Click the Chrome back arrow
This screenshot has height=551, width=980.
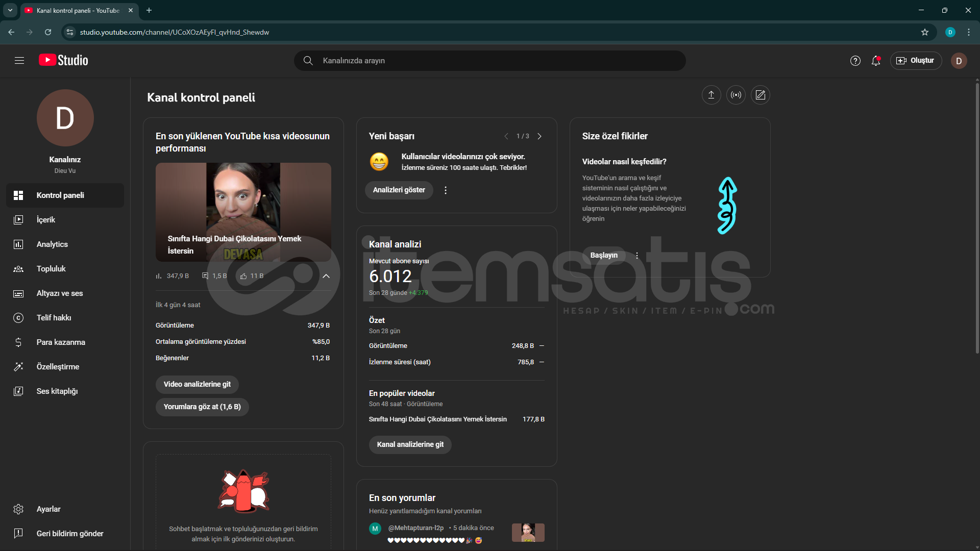pyautogui.click(x=11, y=32)
